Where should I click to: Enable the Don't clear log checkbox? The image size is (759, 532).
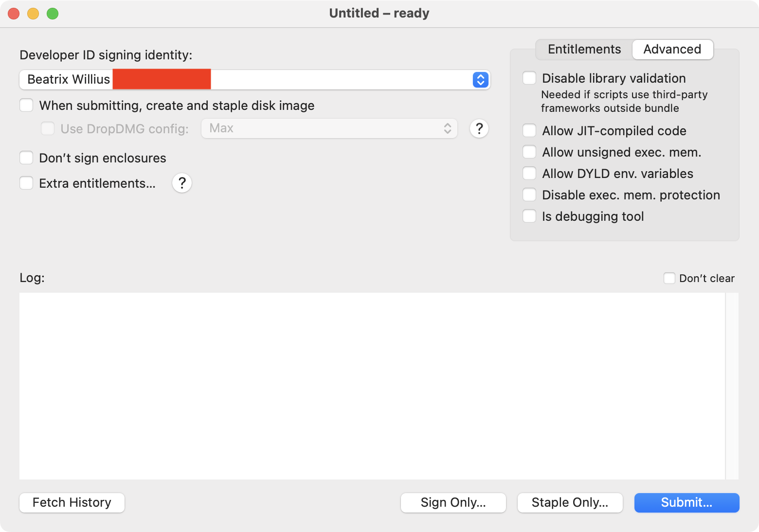point(669,278)
